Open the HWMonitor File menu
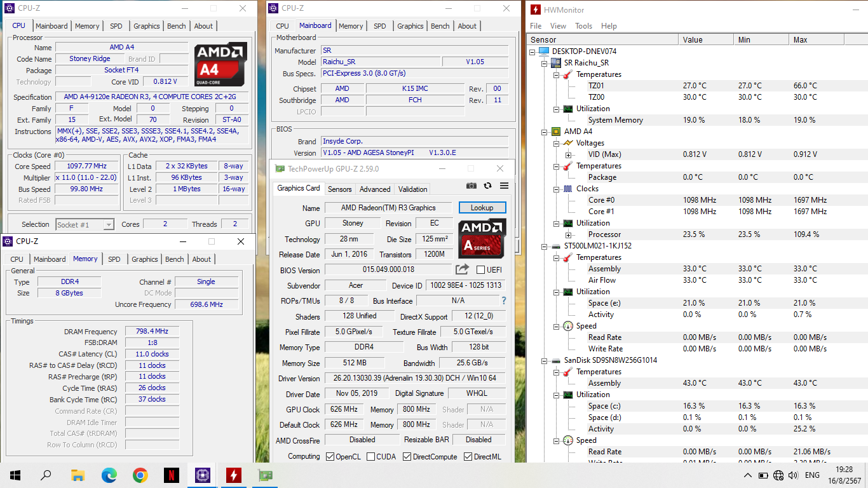 536,26
